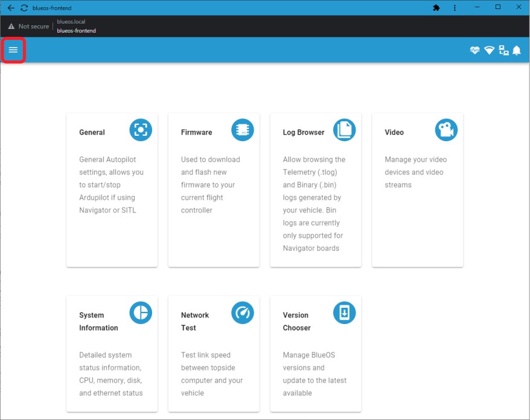Open the Version Chooser description text
Screen dimensions: 530x420
coord(313,374)
